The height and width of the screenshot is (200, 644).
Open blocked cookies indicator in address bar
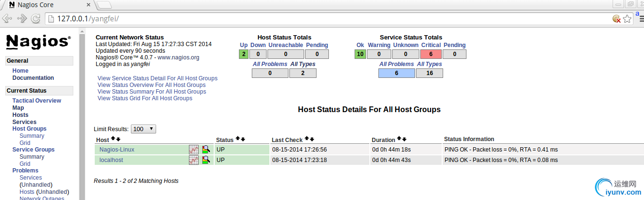(x=616, y=19)
